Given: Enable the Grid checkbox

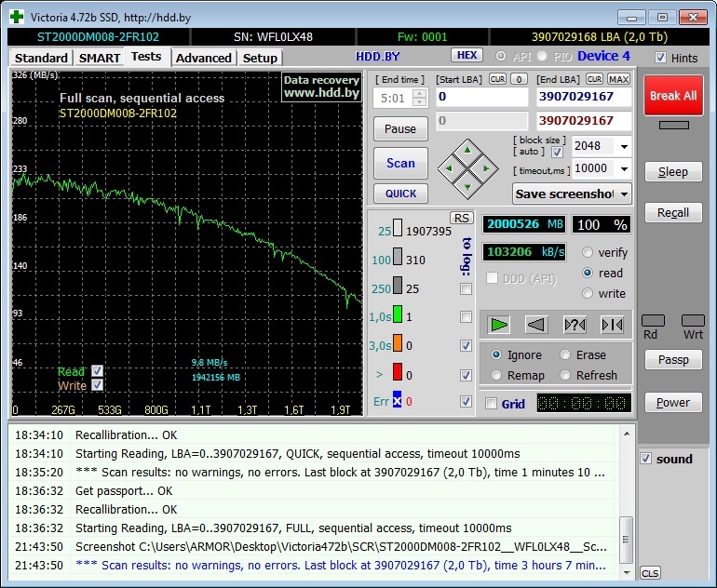Looking at the screenshot, I should [492, 404].
